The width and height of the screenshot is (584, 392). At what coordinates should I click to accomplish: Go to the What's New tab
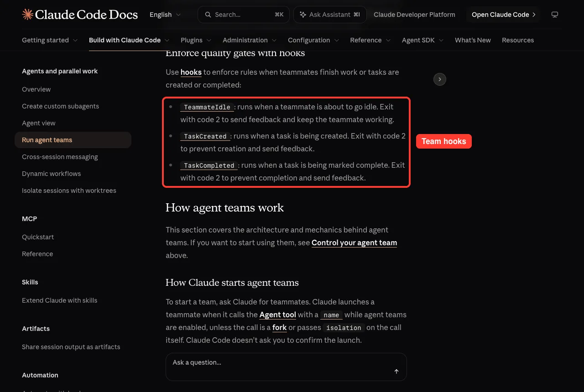[x=473, y=40]
